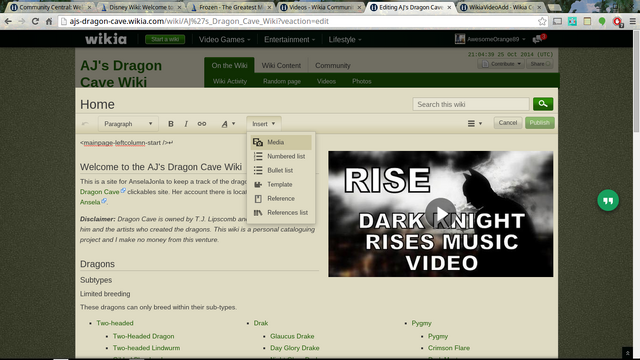This screenshot has height=360, width=640.
Task: Click the AJ's Dragon Cave Wiki title
Action: tap(121, 73)
